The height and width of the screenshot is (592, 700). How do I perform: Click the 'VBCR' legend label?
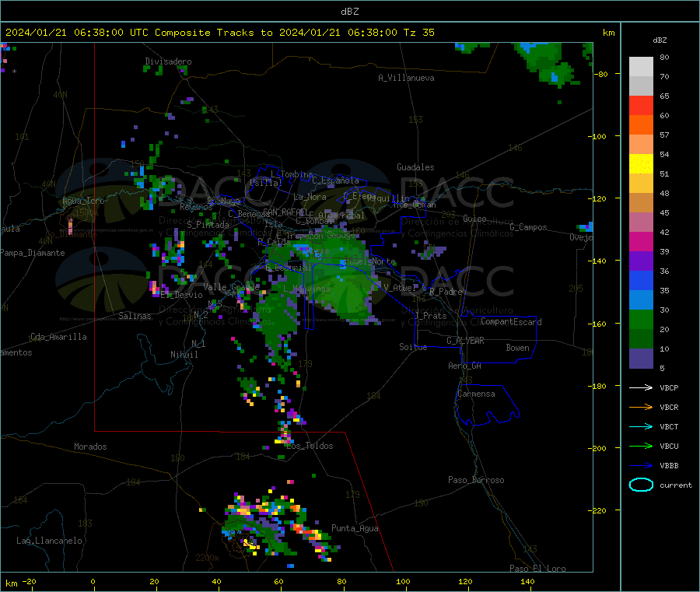tap(669, 407)
